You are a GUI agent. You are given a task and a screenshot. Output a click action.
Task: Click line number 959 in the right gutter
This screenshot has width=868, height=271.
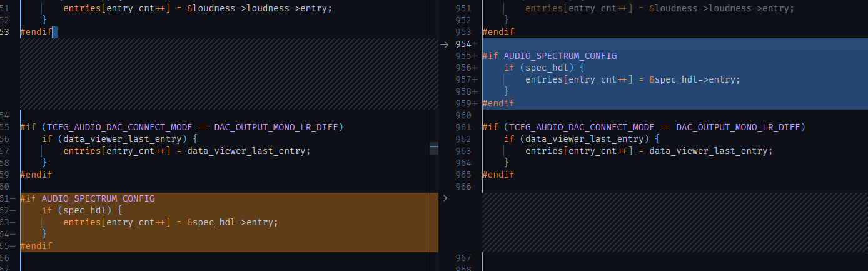pyautogui.click(x=463, y=103)
